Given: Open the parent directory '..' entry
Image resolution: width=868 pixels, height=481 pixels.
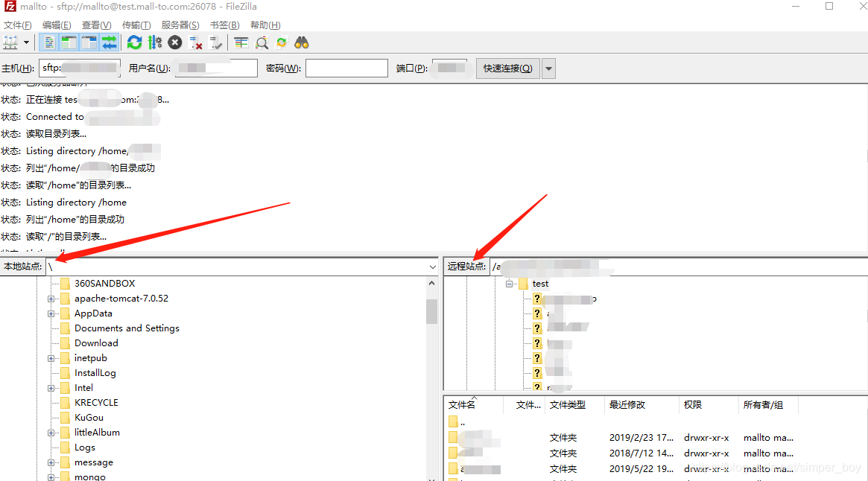Looking at the screenshot, I should 457,422.
